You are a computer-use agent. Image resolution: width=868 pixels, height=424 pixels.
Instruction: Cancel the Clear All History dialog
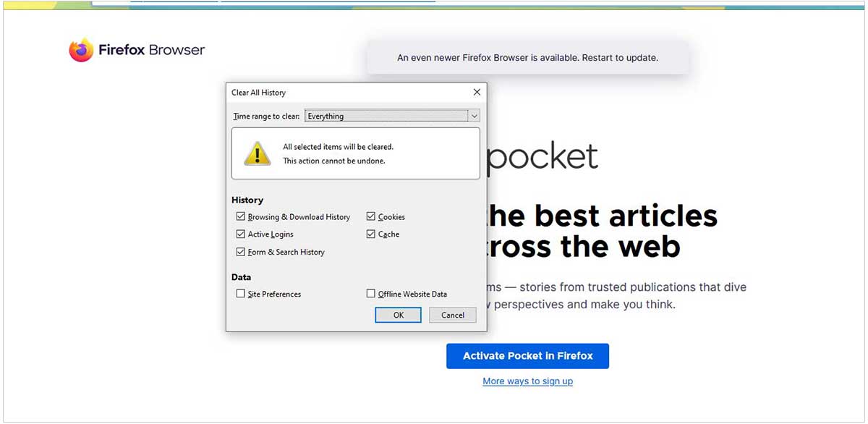pos(453,315)
